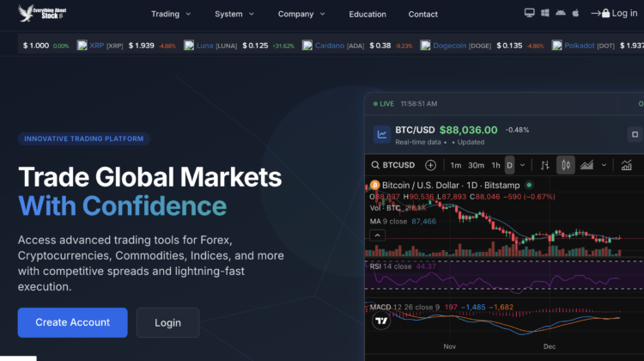Click the Everything About Stock eagle logo
Screen dimensions: 644x361
[42, 13]
